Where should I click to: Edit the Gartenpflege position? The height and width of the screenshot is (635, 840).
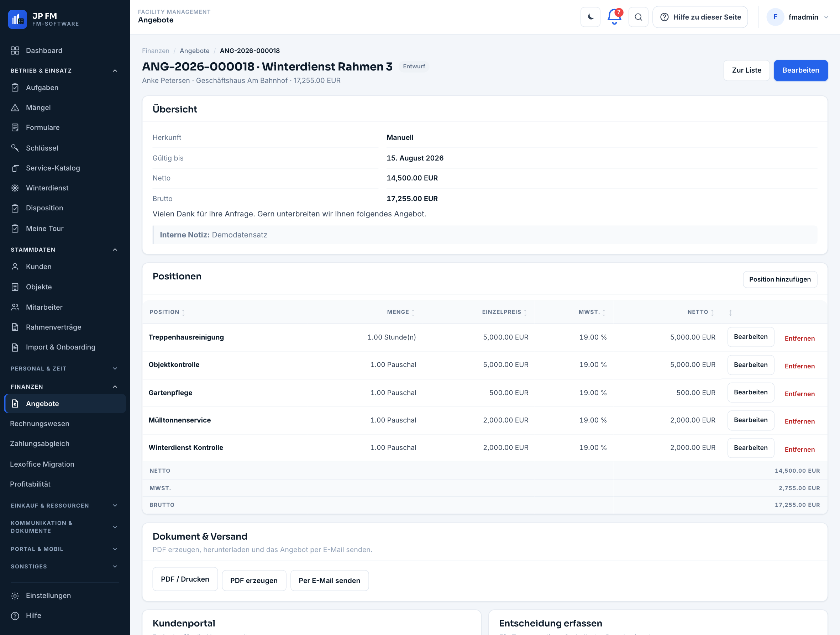tap(750, 392)
